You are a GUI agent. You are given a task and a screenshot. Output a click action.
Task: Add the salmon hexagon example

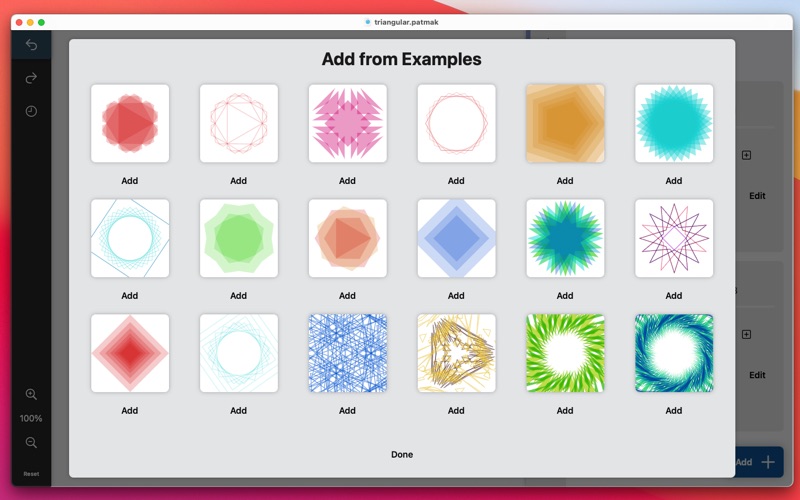pyautogui.click(x=347, y=295)
